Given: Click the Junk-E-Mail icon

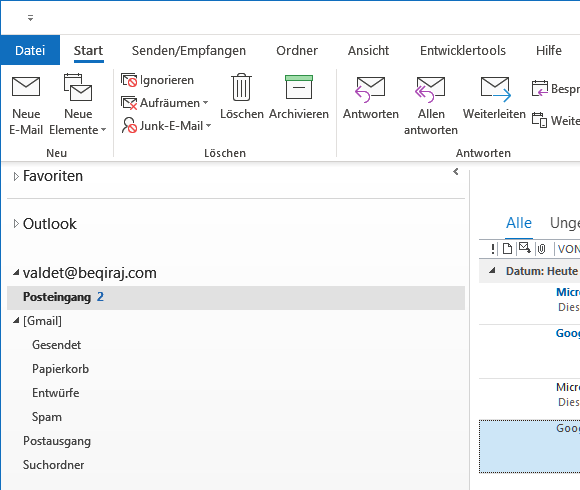Looking at the screenshot, I should [x=129, y=126].
